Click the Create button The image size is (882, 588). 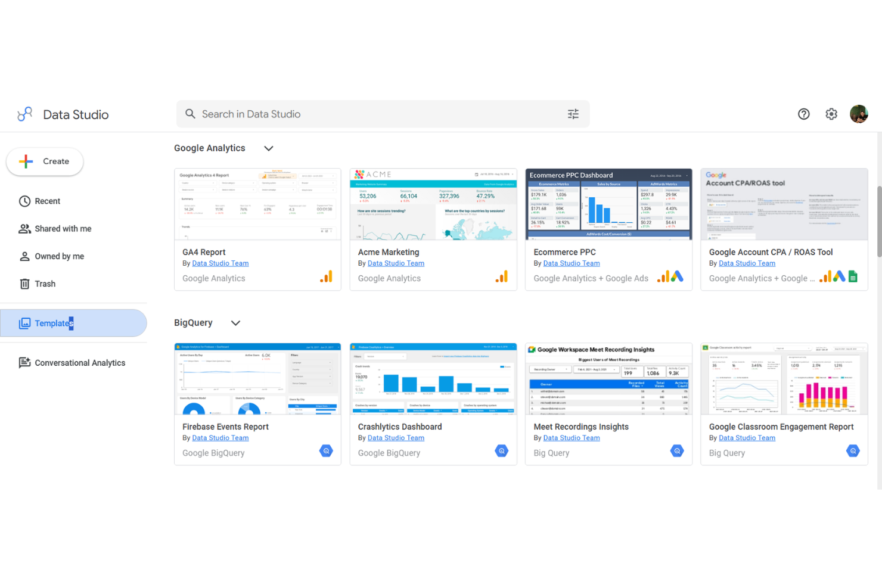pyautogui.click(x=45, y=161)
